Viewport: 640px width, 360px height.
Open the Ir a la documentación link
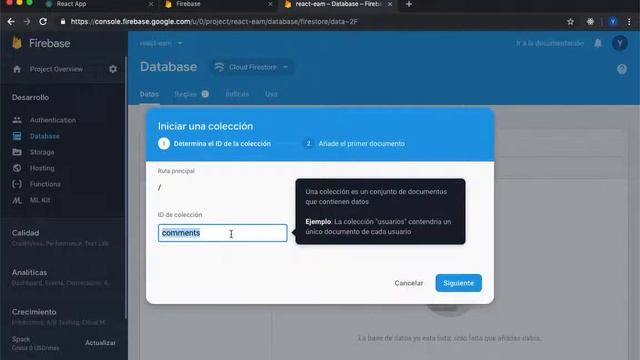[x=549, y=43]
